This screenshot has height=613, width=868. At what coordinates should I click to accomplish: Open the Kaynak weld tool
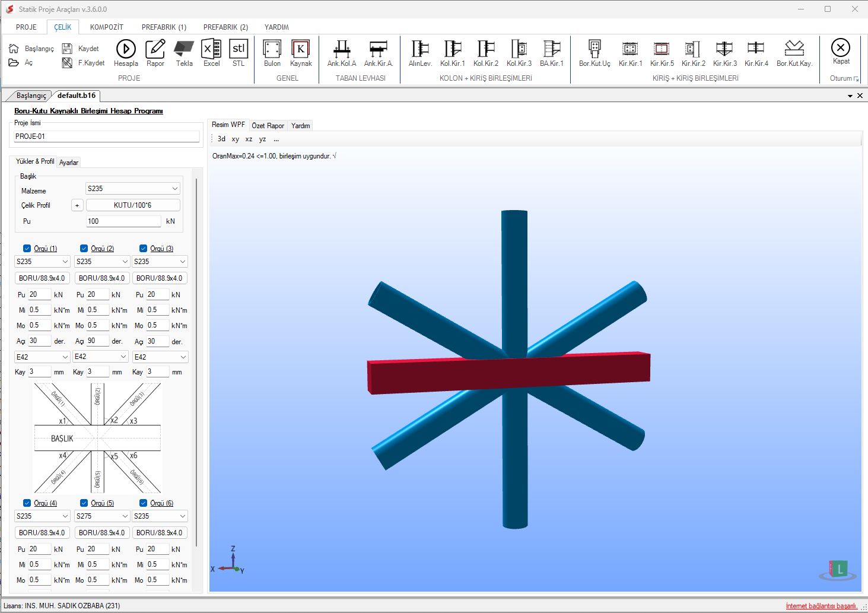pos(301,53)
